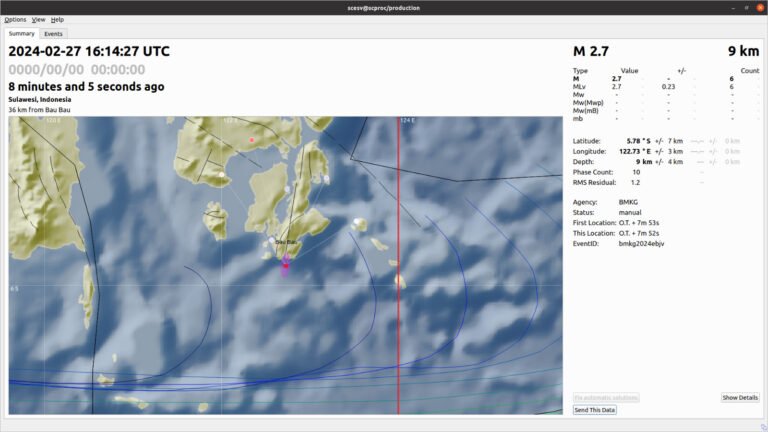Viewport: 768px width, 432px height.
Task: Click the status value manual
Action: click(x=630, y=213)
